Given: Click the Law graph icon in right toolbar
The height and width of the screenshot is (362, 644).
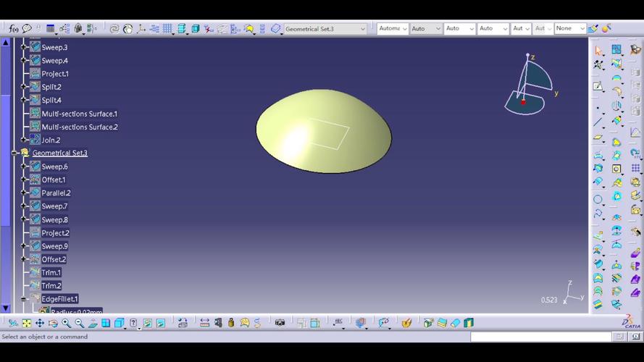Looking at the screenshot, I should (635, 132).
